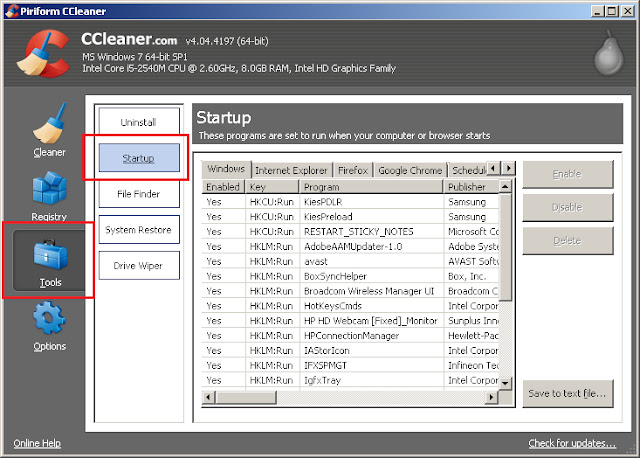Sort by the Publisher column header
Screen dimensions: 640x458
pos(471,187)
